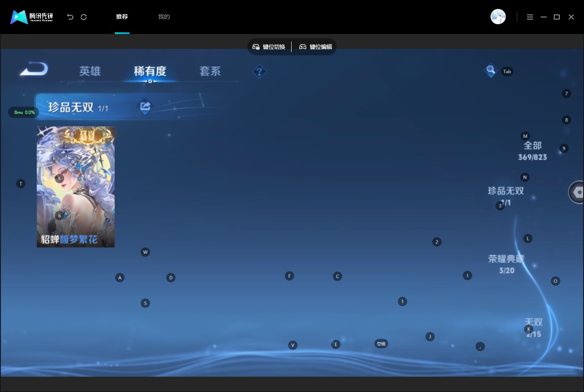The image size is (584, 392).
Task: Switch to the 我的 tab
Action: tap(164, 17)
